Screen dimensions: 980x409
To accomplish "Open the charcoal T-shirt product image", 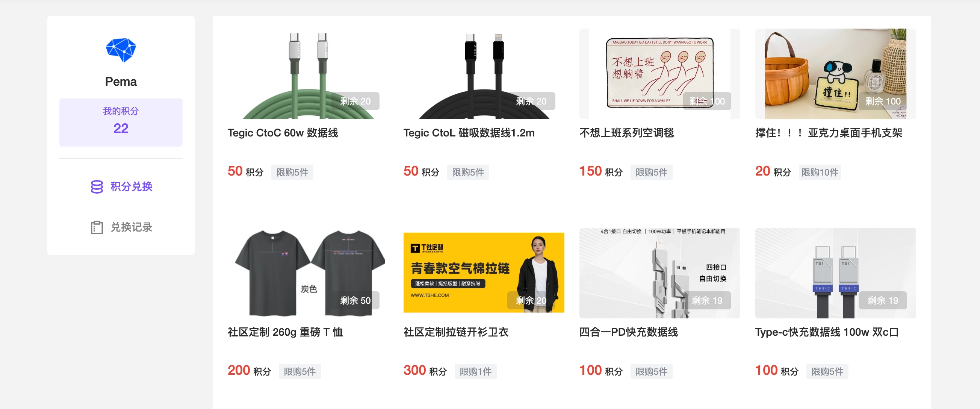I will pos(308,273).
